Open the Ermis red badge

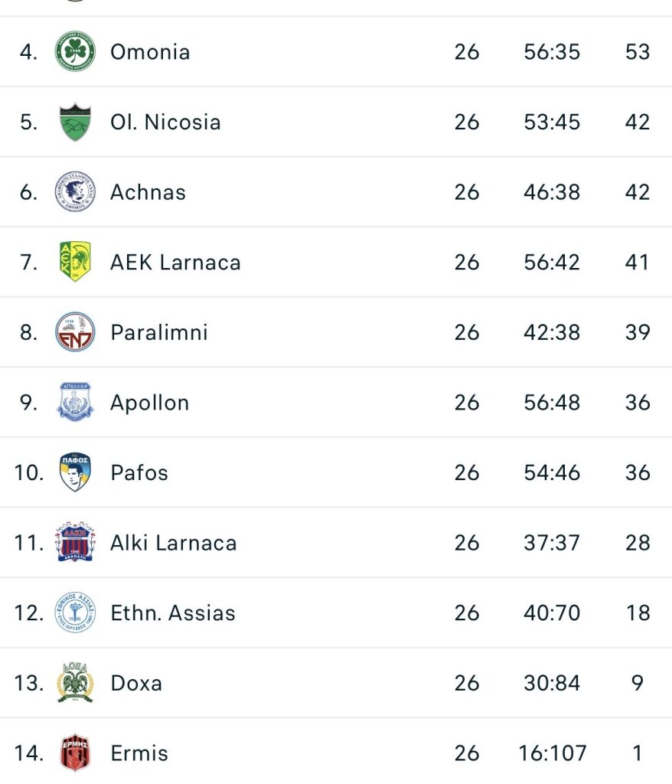pos(75,753)
